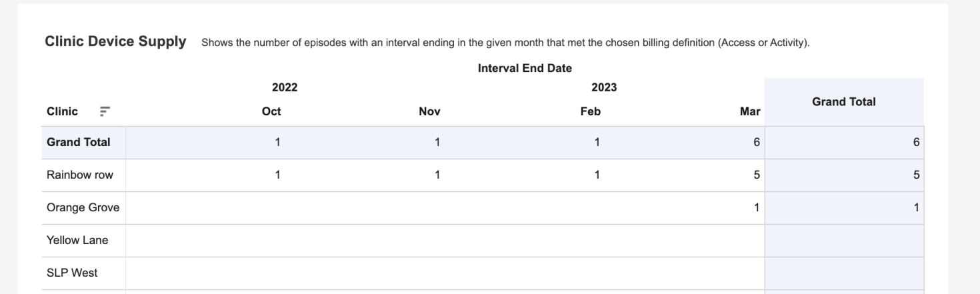Click the Interval End Date header
This screenshot has width=980, height=294.
[525, 68]
